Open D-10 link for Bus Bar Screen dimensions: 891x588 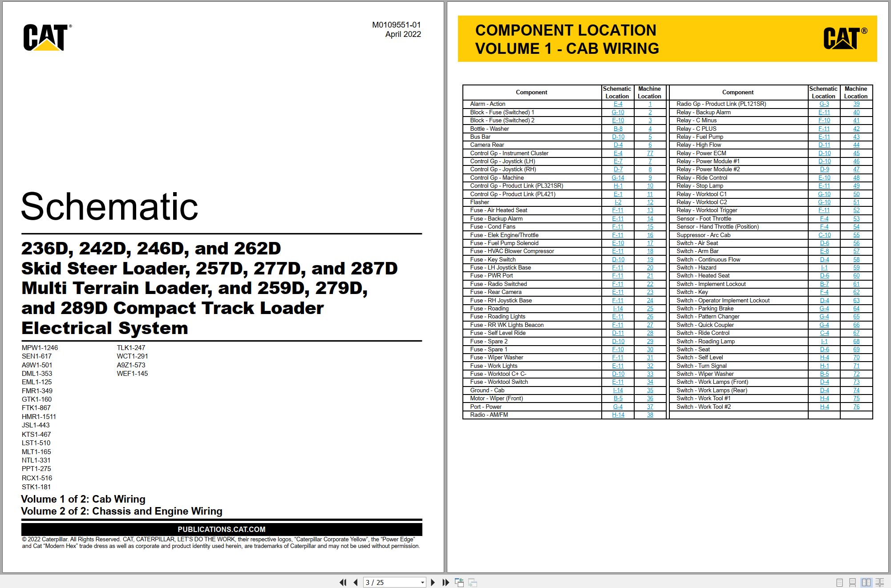[618, 137]
